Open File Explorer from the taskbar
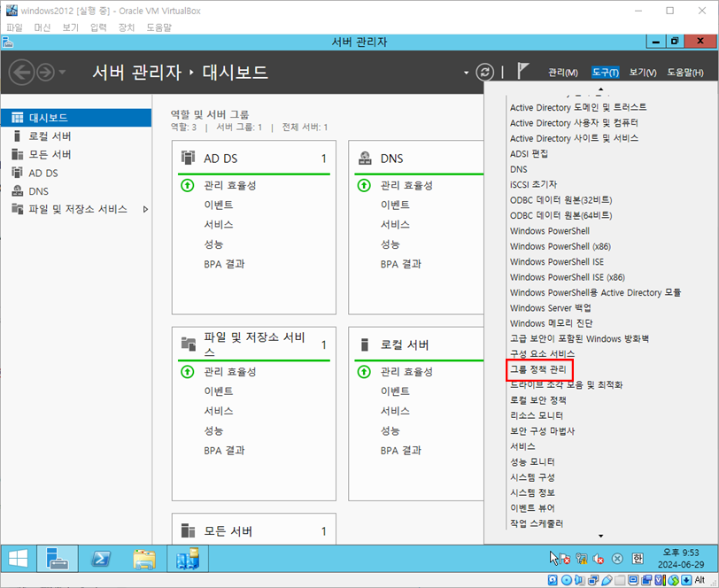This screenshot has height=588, width=719. point(144,558)
